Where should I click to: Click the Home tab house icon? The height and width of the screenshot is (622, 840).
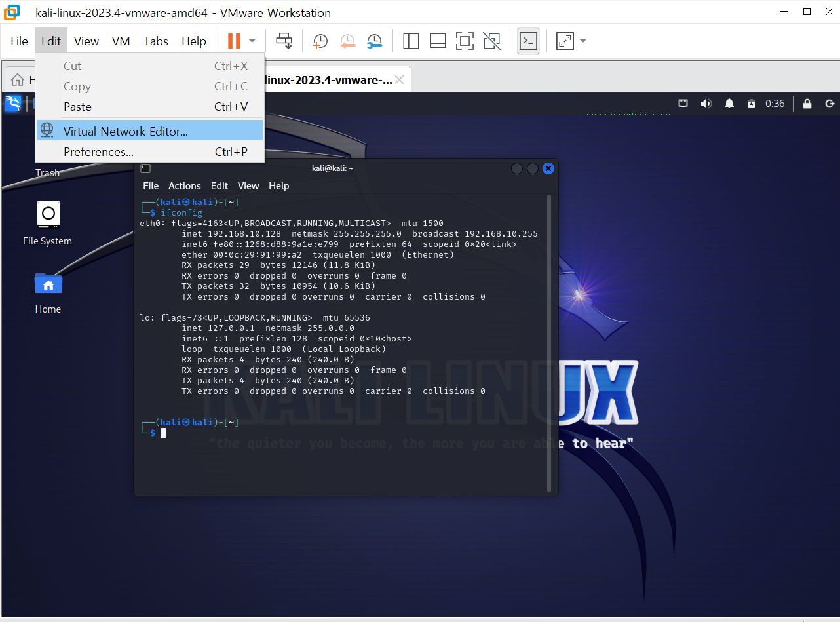pyautogui.click(x=18, y=80)
